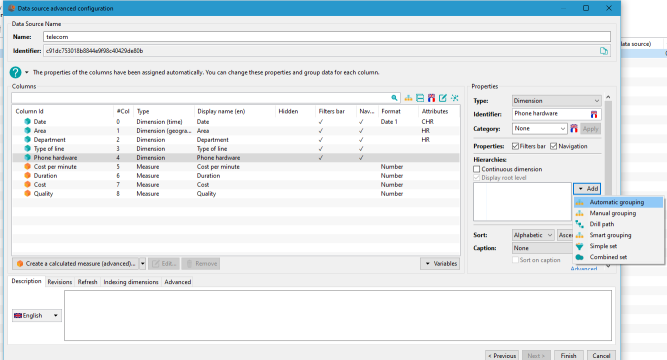Toggle the Display root level checkbox
Viewport: 667px width, 360px height.
(477, 177)
